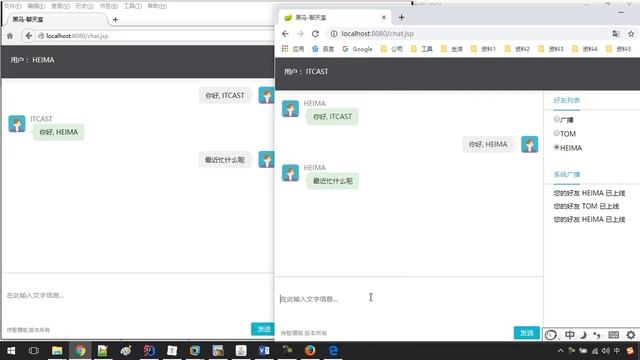Viewport: 640px width, 360px height.
Task: Open the Windows Start menu
Action: 11,351
